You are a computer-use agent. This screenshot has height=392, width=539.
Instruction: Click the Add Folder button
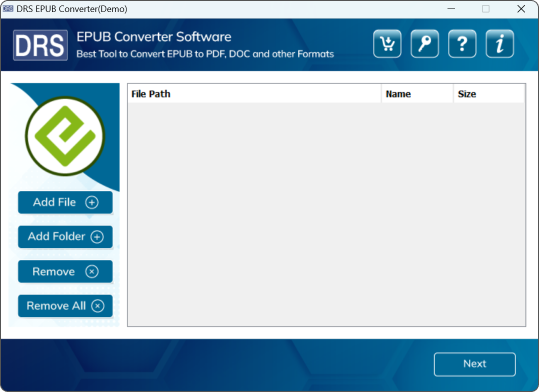pyautogui.click(x=65, y=237)
